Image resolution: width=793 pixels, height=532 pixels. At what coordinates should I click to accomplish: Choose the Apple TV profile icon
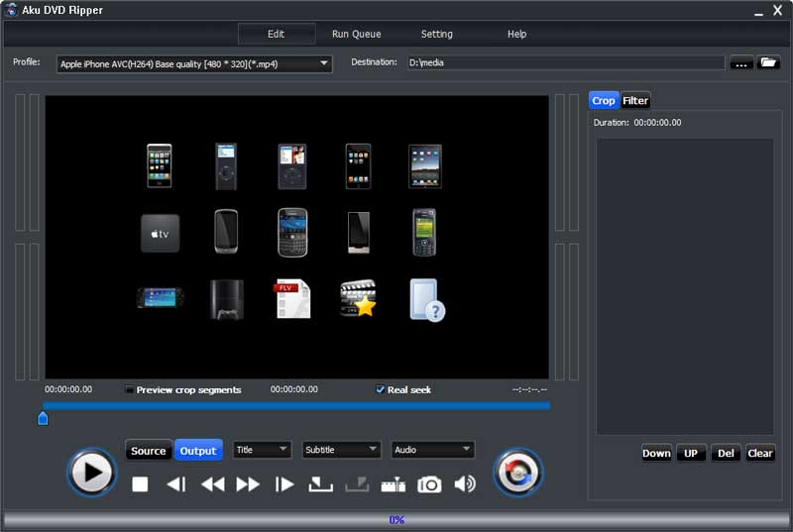point(160,233)
